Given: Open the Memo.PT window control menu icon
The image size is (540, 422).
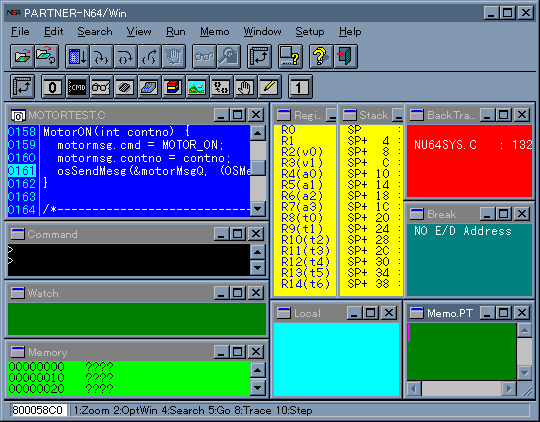Looking at the screenshot, I should [417, 313].
